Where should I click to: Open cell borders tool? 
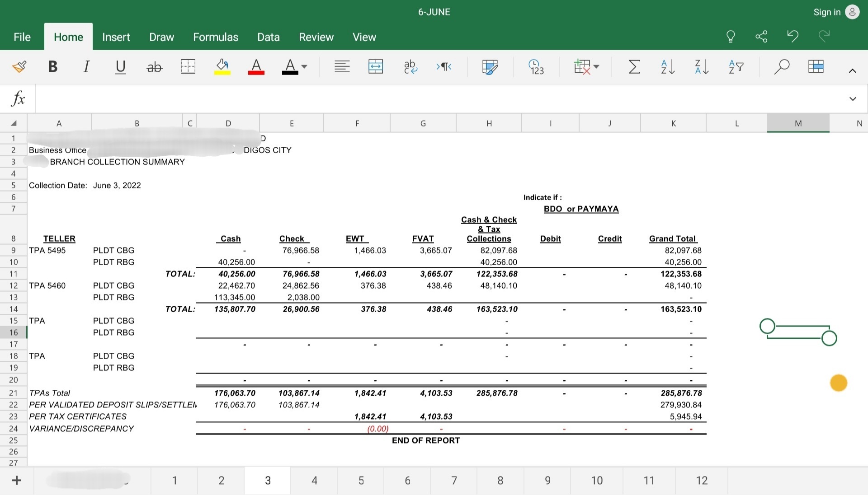click(x=188, y=67)
